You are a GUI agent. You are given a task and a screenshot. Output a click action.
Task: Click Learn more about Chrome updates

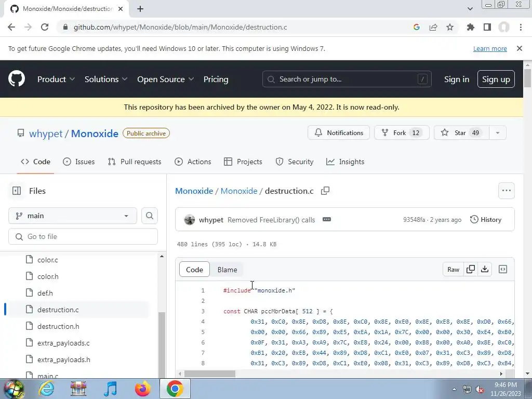click(x=490, y=48)
